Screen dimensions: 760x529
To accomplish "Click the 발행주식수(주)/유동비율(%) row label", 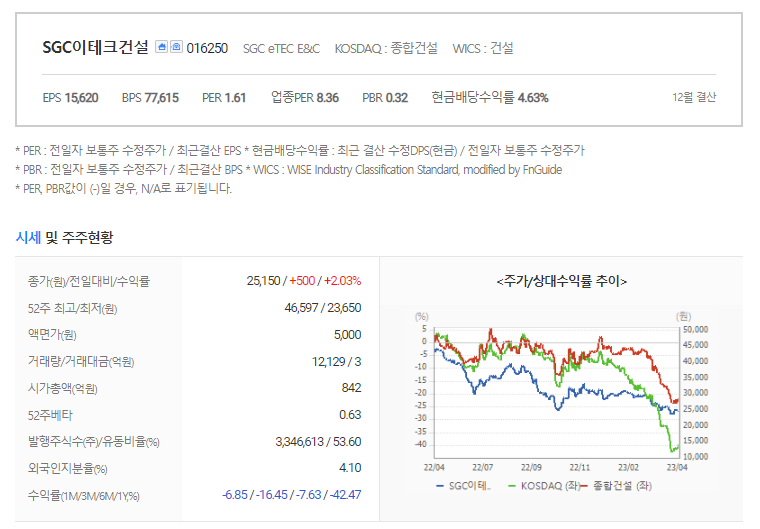I will pos(94,442).
